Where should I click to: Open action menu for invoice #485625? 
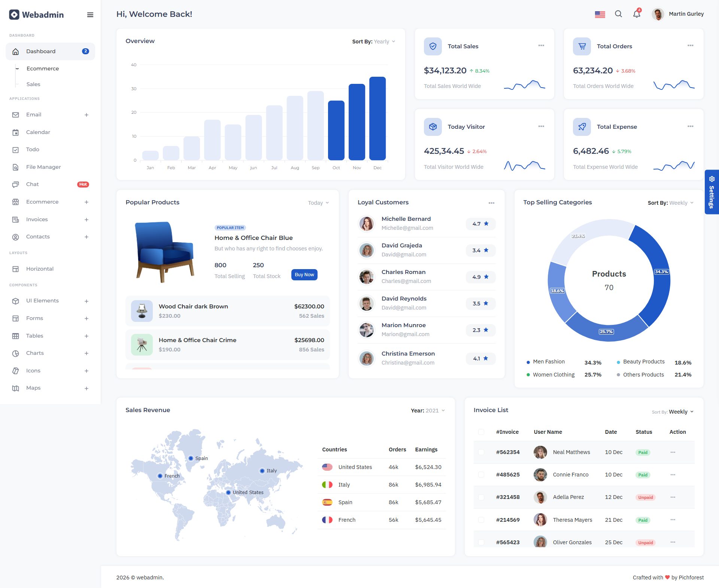click(673, 475)
